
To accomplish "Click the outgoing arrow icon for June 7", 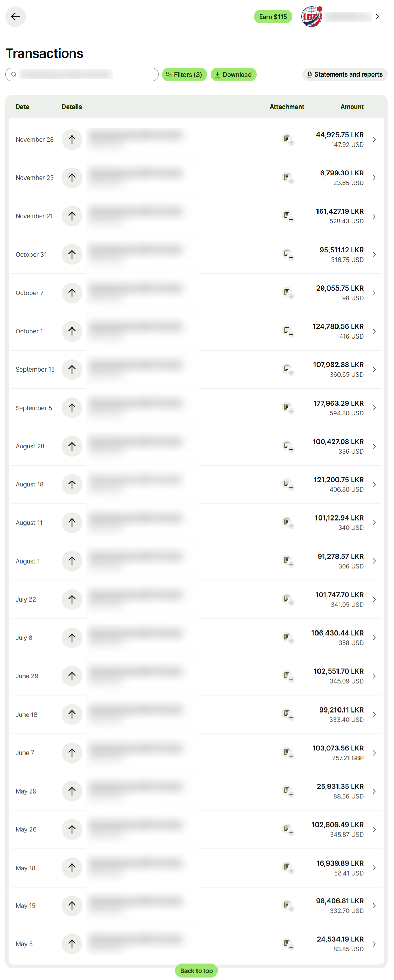I will coord(72,752).
